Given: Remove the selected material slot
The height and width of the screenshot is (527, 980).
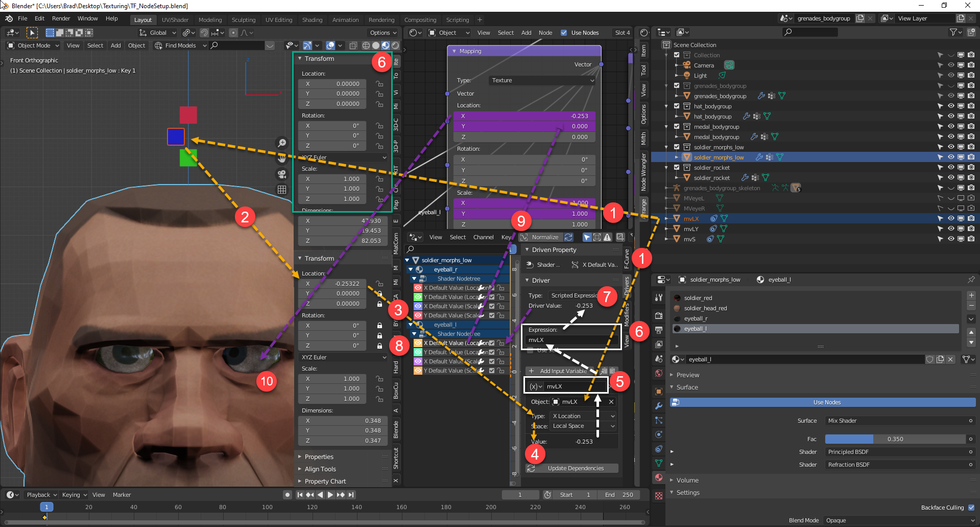Looking at the screenshot, I should (971, 306).
